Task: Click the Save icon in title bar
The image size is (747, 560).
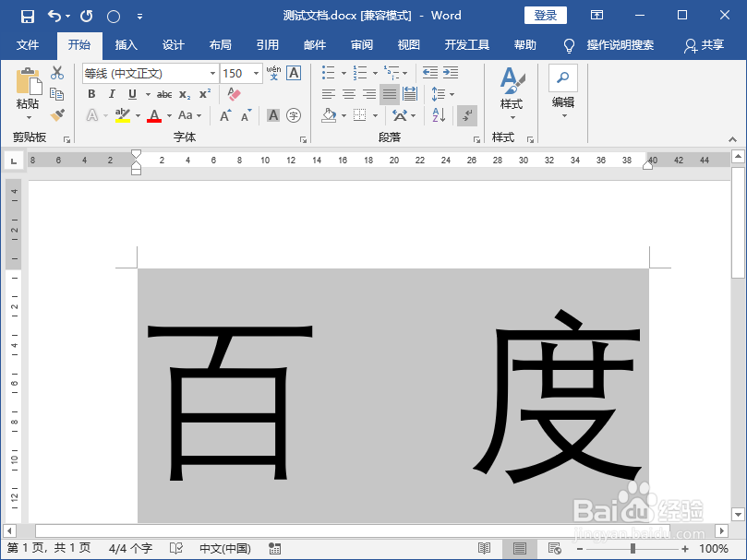Action: click(28, 17)
